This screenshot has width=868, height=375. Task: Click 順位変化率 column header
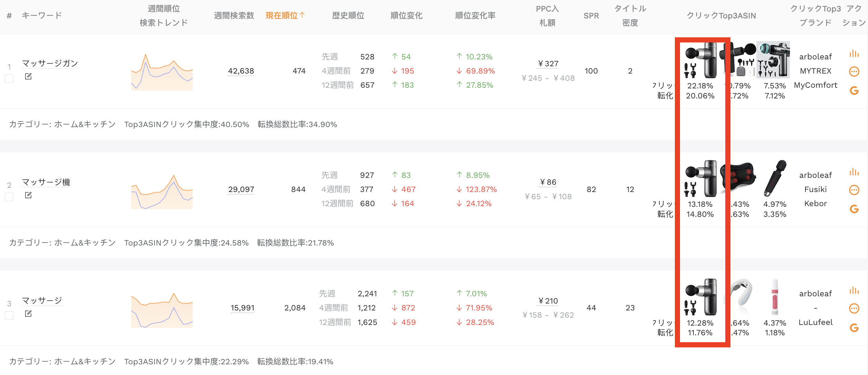click(x=475, y=16)
